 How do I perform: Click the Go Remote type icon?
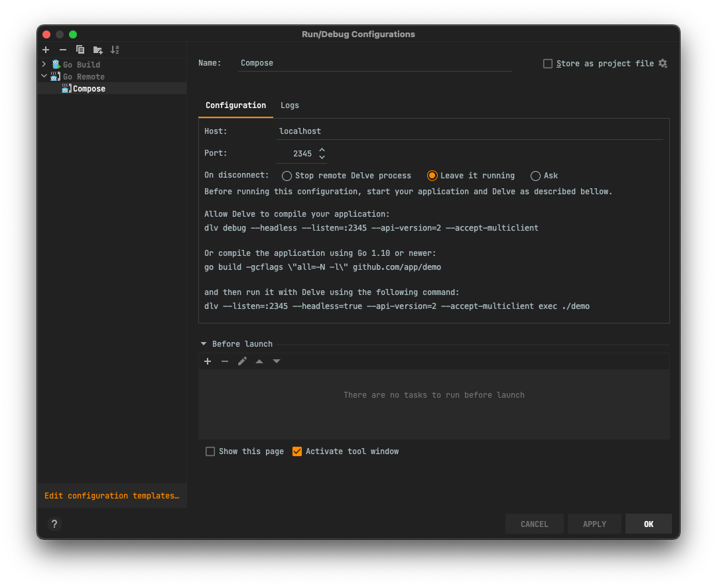56,76
